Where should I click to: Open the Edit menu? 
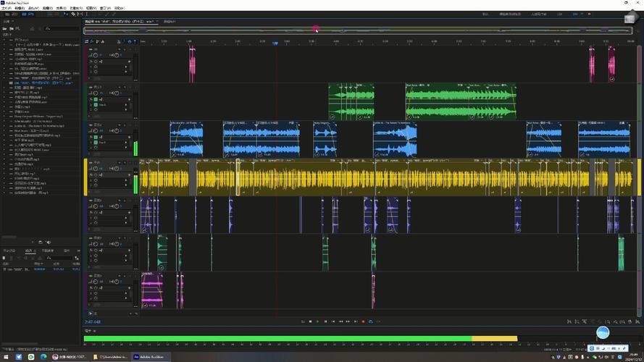click(x=20, y=8)
